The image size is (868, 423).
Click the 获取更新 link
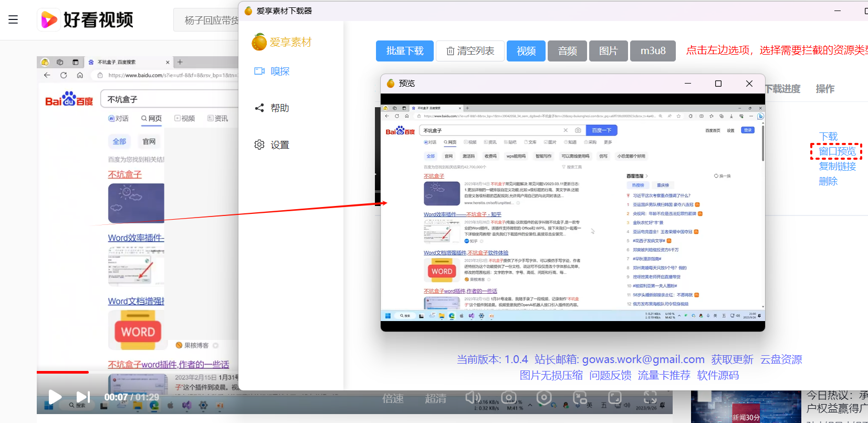coord(732,359)
